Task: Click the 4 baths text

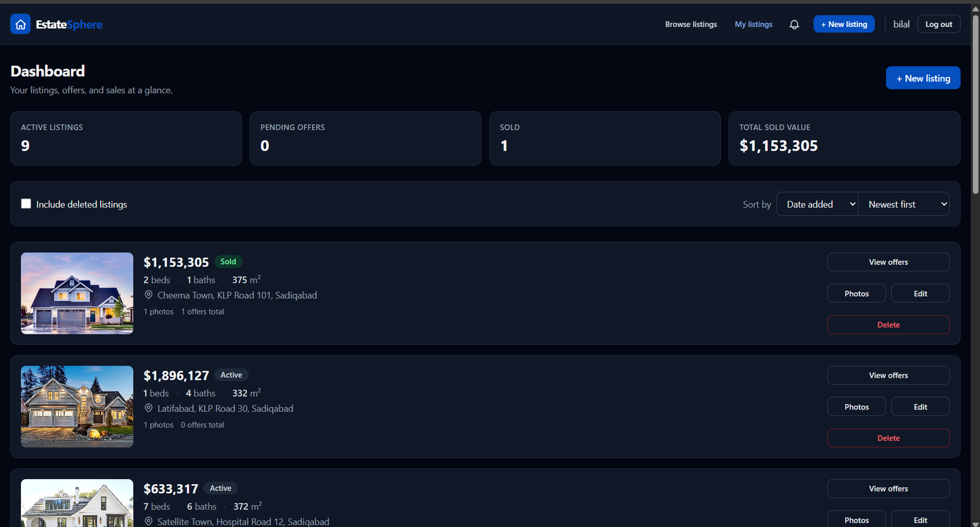Action: [x=201, y=393]
